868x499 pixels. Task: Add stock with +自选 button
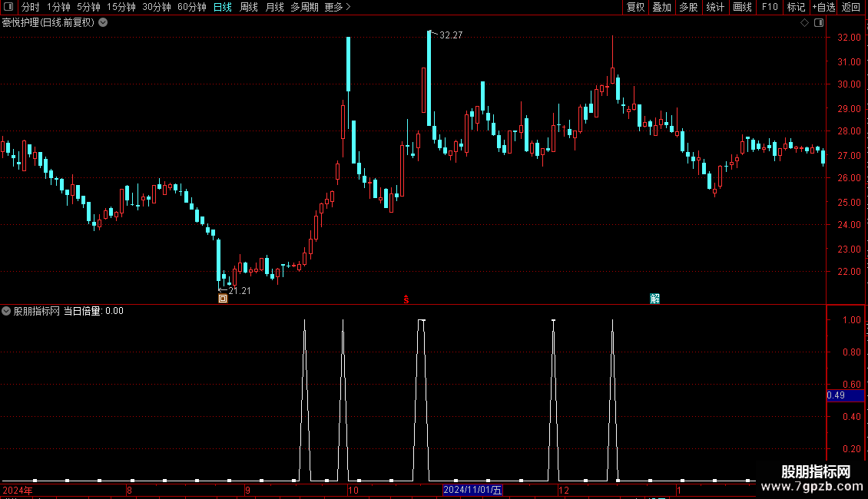(x=823, y=7)
